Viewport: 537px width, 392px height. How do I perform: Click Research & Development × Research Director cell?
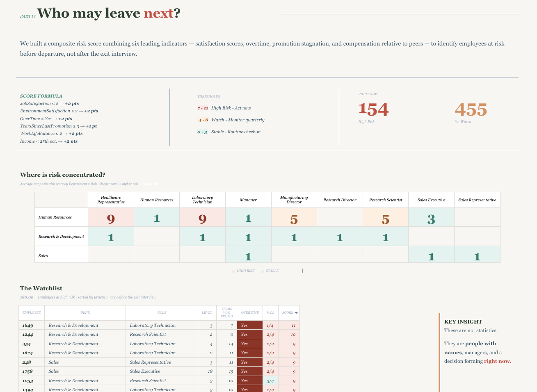point(340,237)
